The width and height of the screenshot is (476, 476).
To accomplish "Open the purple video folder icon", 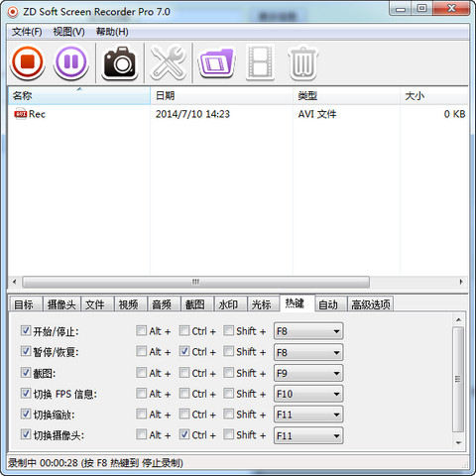I will coord(217,62).
